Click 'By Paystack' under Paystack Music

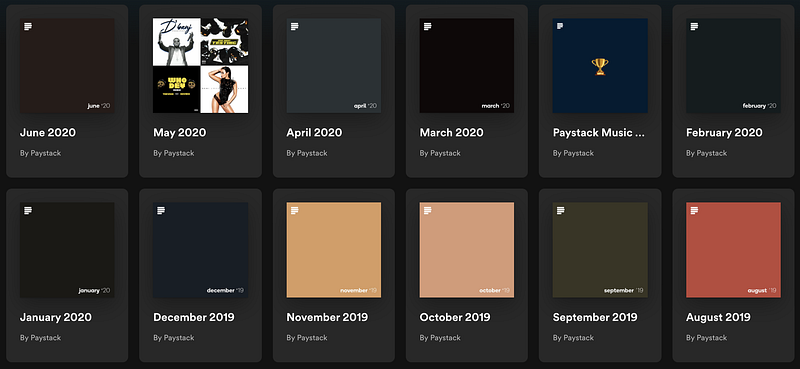573,153
